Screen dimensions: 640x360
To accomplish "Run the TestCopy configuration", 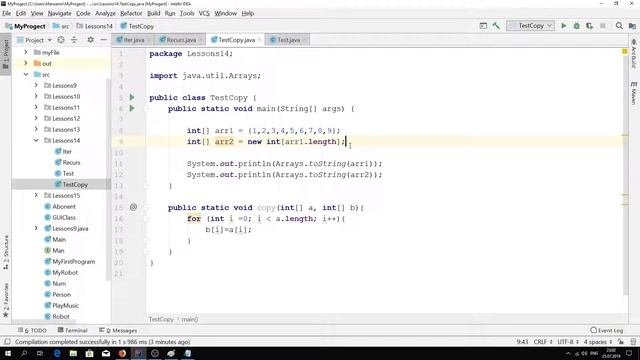I will point(564,26).
